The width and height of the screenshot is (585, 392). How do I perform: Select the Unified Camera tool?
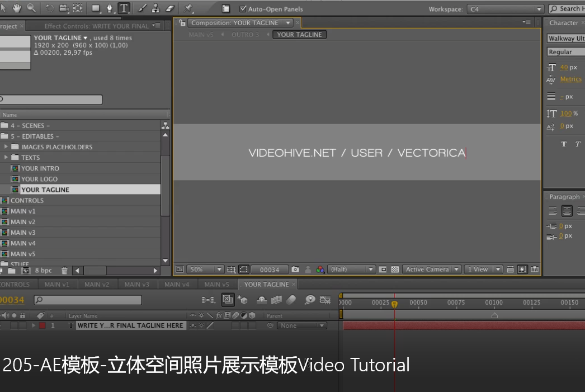pyautogui.click(x=64, y=8)
